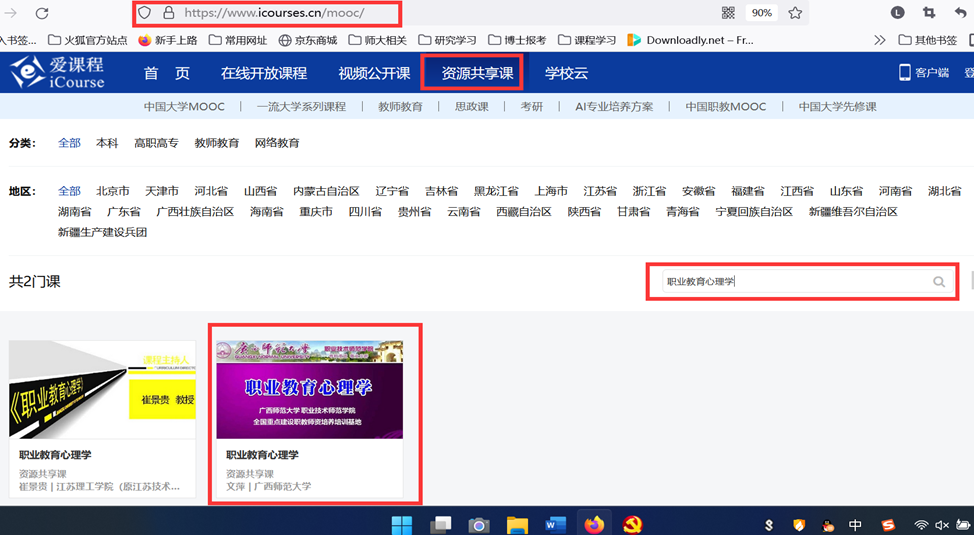
Task: Go to the 首页 nav item
Action: (166, 73)
